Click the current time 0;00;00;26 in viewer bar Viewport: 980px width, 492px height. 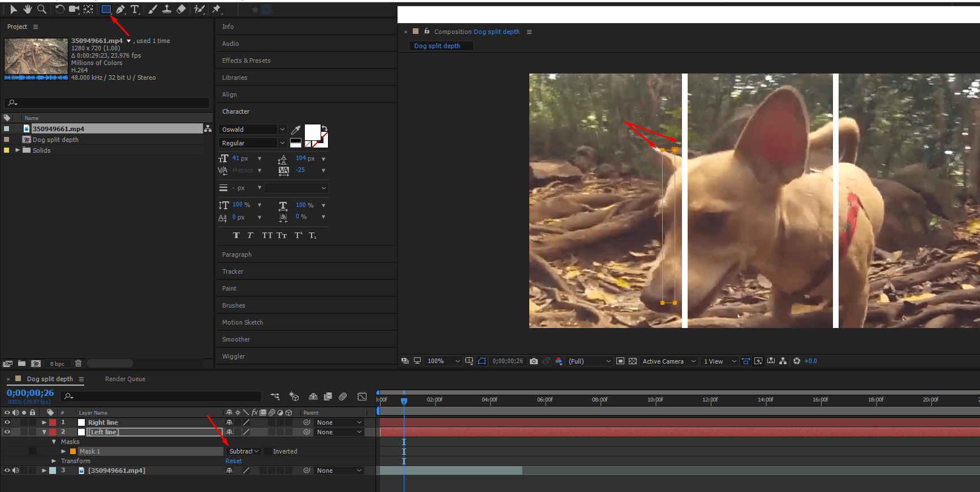[x=508, y=361]
